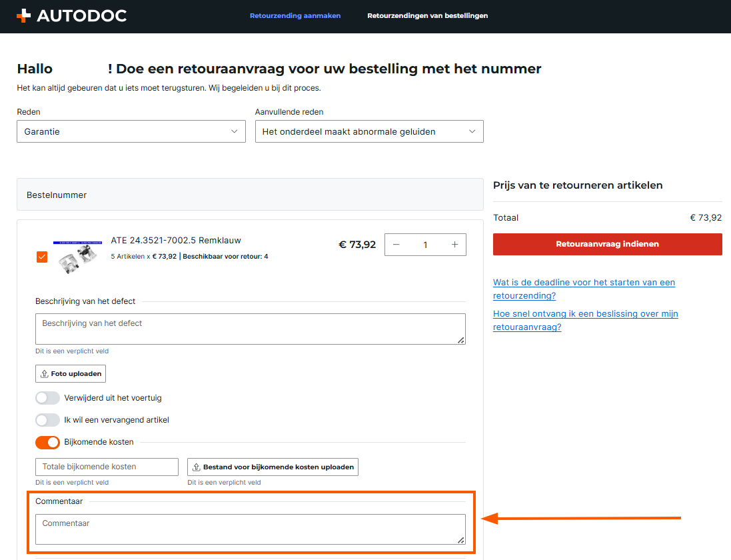Open 'Retourzending aanmaken' tab

295,16
